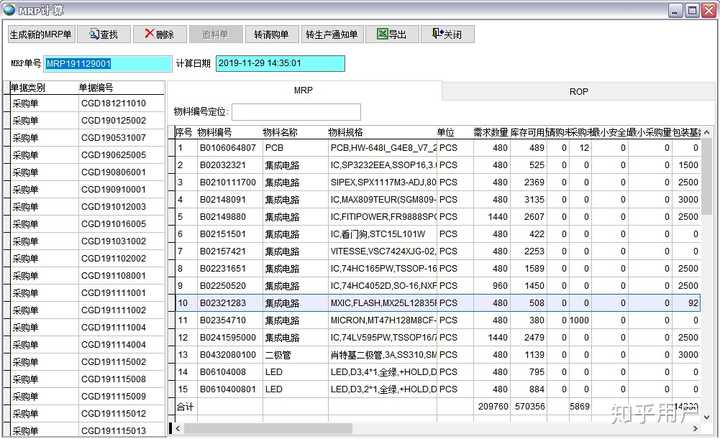Click the 物料规格 column header
This screenshot has height=439, width=720.
tap(345, 133)
